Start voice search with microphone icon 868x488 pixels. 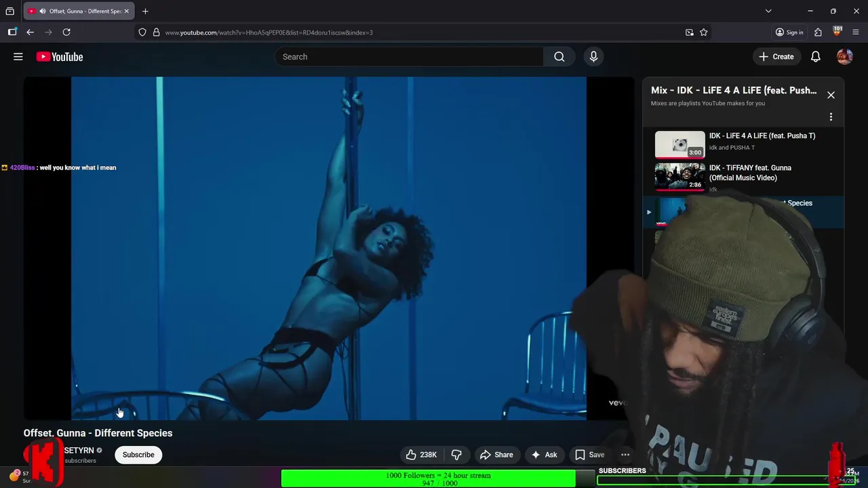593,57
